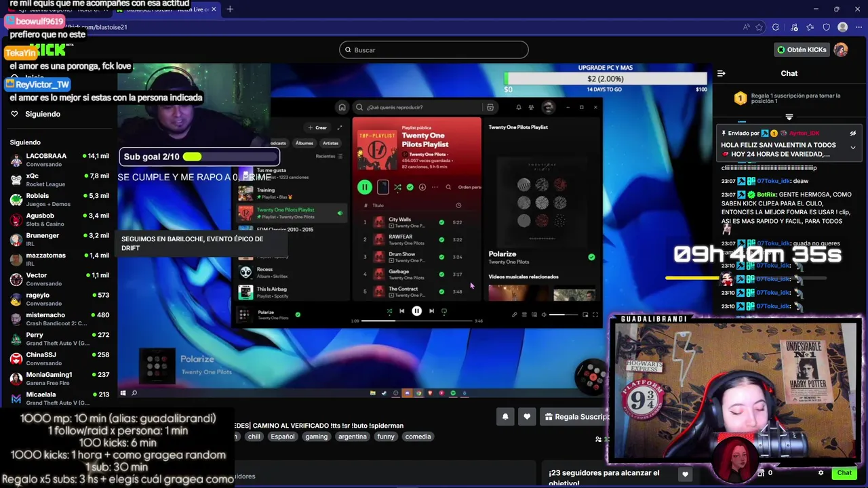The height and width of the screenshot is (488, 868).
Task: Open playlist more options three dots
Action: coord(435,187)
